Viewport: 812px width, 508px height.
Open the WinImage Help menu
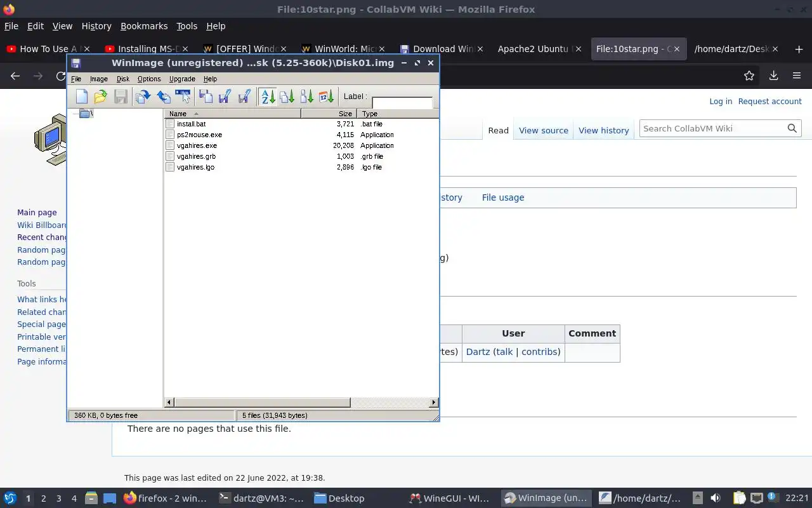(x=210, y=79)
